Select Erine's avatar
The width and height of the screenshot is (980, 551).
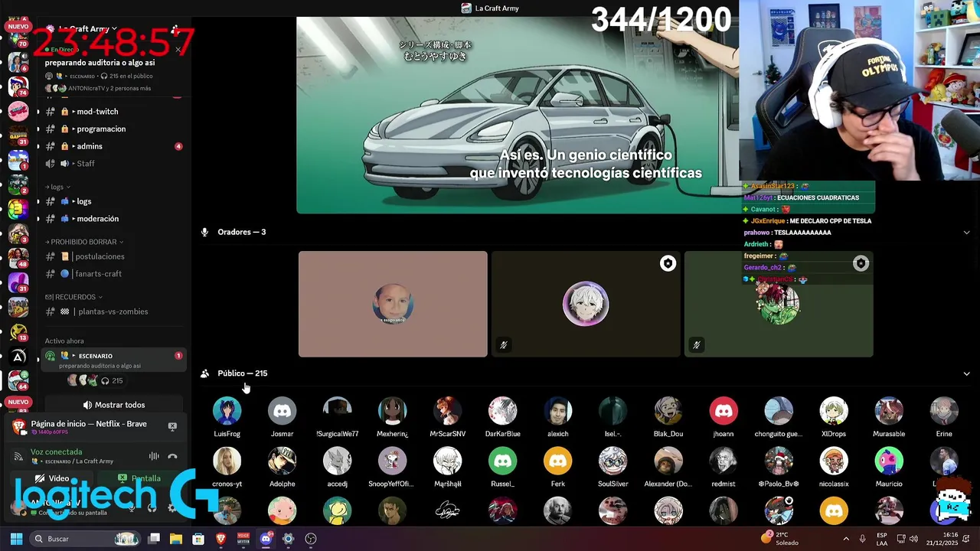point(943,411)
